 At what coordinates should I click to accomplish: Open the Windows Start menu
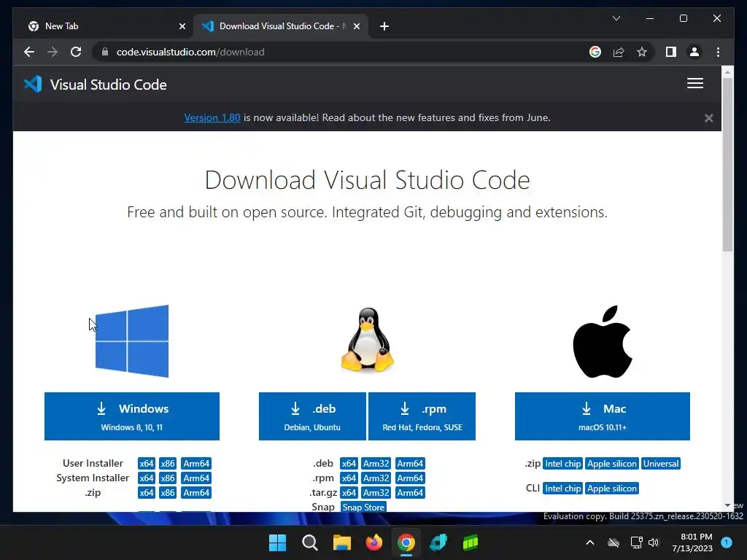pos(277,542)
